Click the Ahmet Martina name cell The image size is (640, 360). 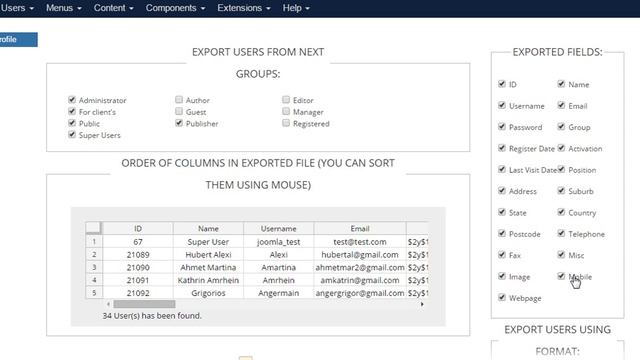point(208,267)
